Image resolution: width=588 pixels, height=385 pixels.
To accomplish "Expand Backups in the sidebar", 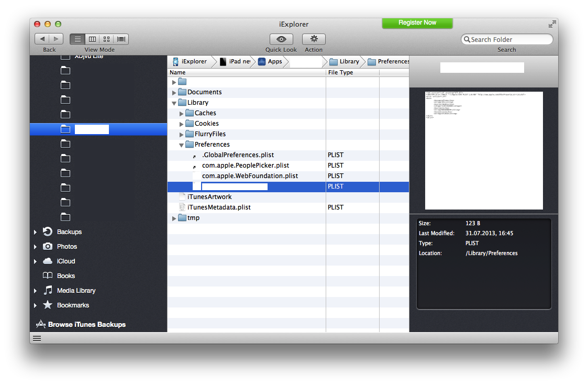I will [x=35, y=232].
